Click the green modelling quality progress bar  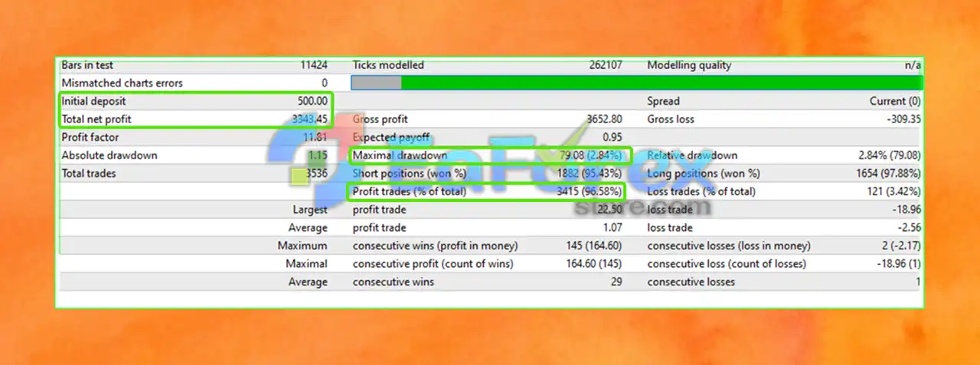636,83
